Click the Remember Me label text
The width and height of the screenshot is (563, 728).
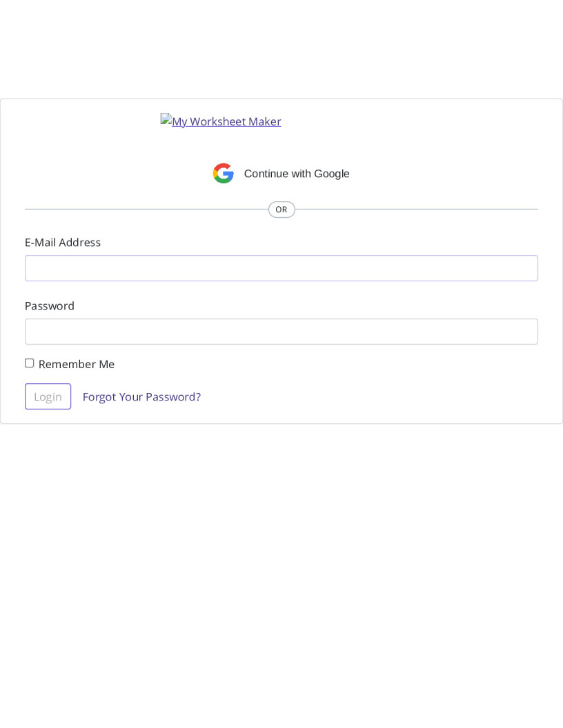coord(77,364)
